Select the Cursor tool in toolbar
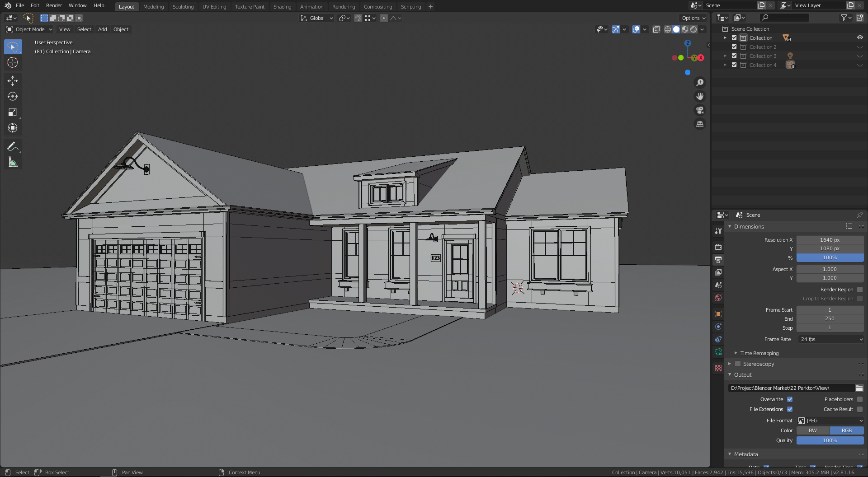This screenshot has width=868, height=477. point(13,63)
